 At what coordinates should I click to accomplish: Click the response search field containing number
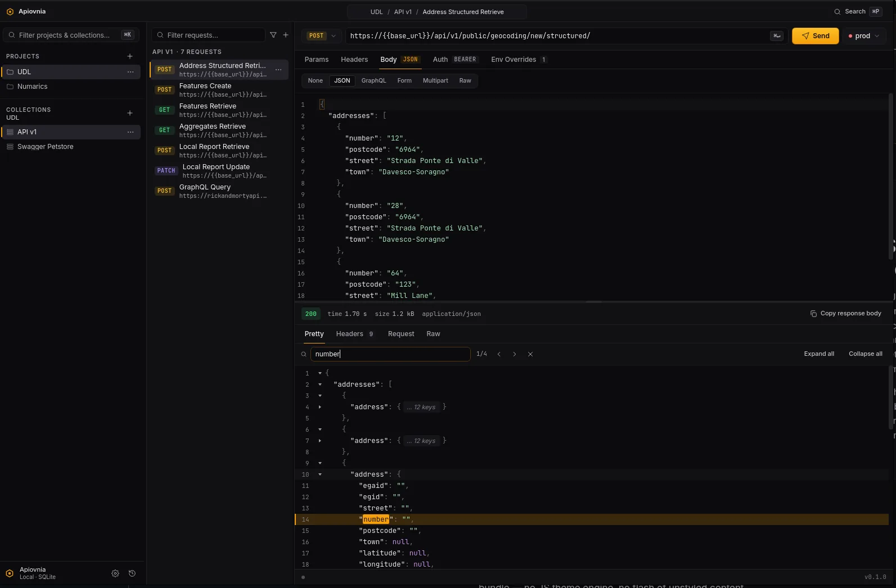pyautogui.click(x=390, y=354)
